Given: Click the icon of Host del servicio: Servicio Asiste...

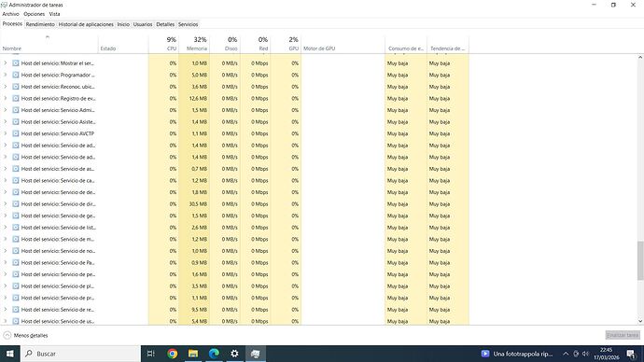Looking at the screenshot, I should (x=16, y=122).
